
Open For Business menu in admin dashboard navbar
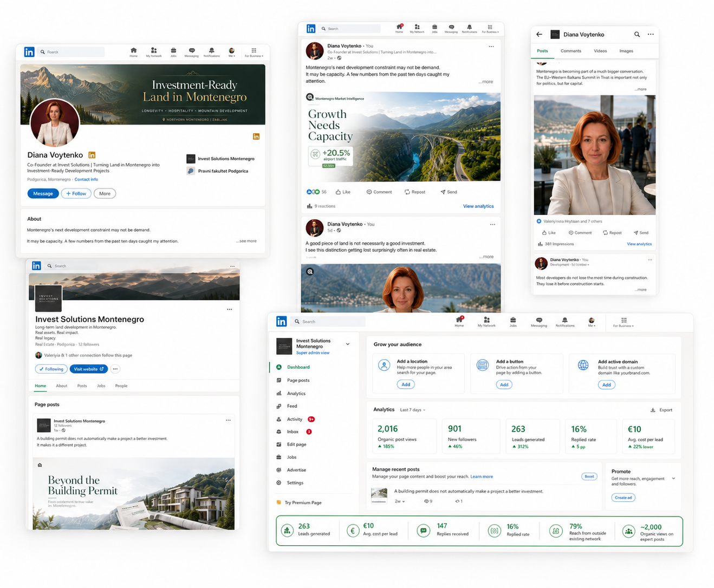(x=624, y=322)
